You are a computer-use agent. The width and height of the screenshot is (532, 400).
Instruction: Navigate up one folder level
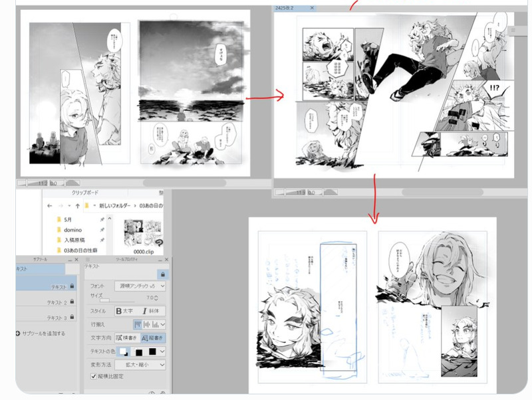tap(78, 206)
